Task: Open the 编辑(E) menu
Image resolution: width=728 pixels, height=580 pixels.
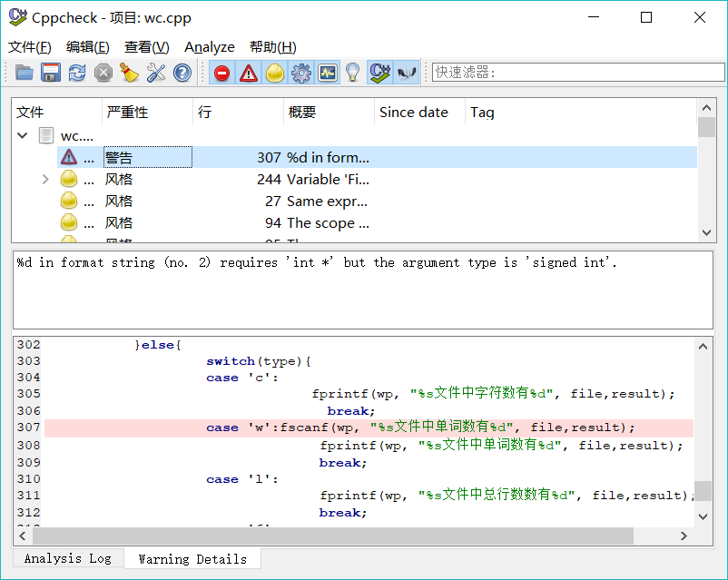Action: click(88, 47)
